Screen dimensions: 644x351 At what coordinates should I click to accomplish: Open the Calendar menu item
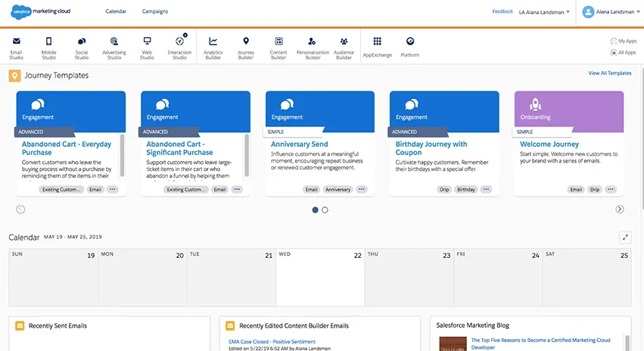(116, 11)
